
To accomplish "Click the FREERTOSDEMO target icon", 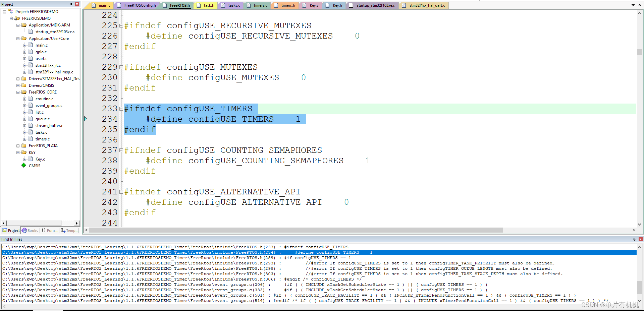I will coord(17,18).
